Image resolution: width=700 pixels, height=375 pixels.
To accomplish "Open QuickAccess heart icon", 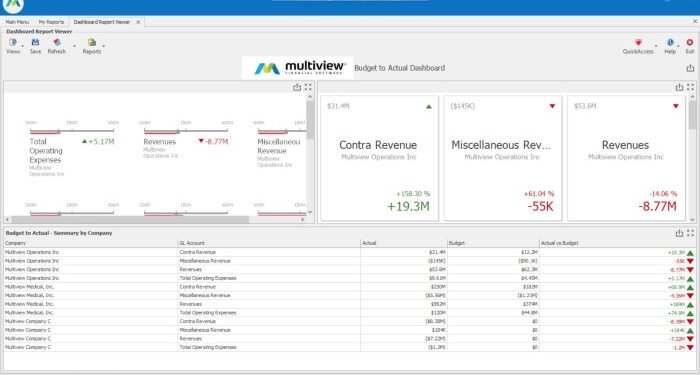I will click(638, 43).
